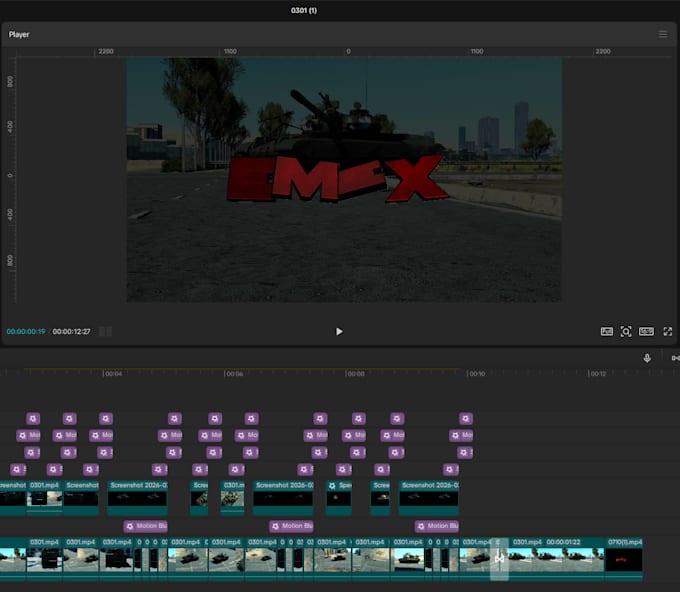Select the 0301.mp4 clip showing 00:00:01:22

coord(556,557)
